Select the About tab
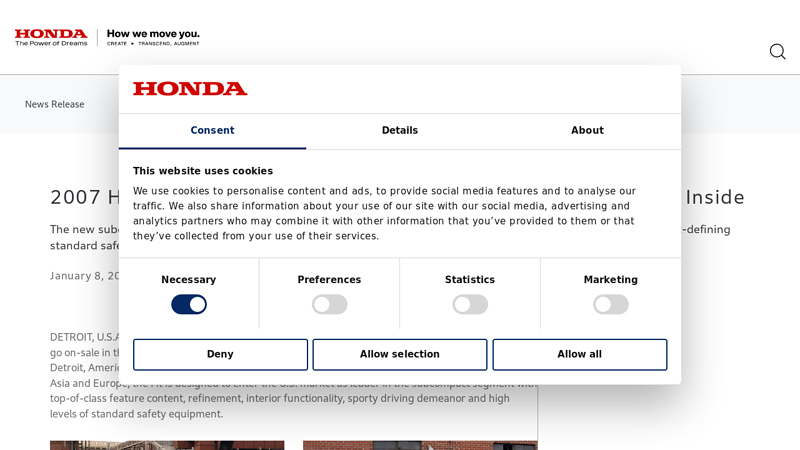Screen dimensions: 800x450 587,131
